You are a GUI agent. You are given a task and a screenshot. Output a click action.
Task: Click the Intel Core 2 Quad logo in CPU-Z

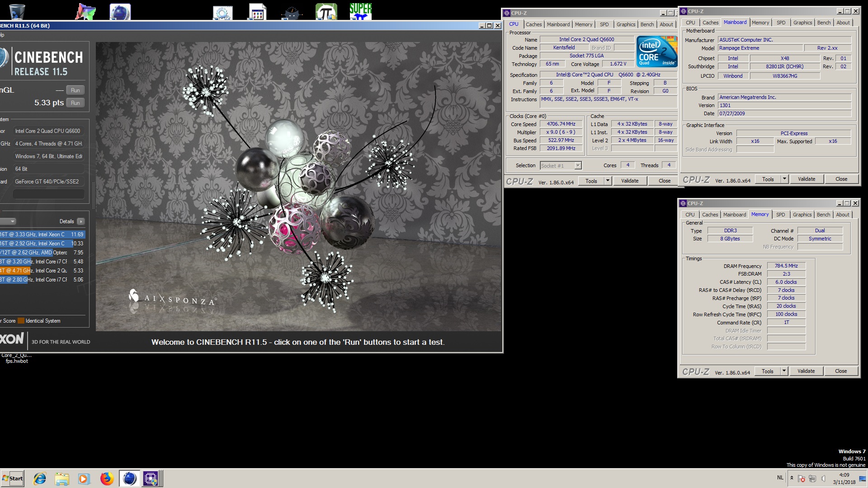(657, 52)
